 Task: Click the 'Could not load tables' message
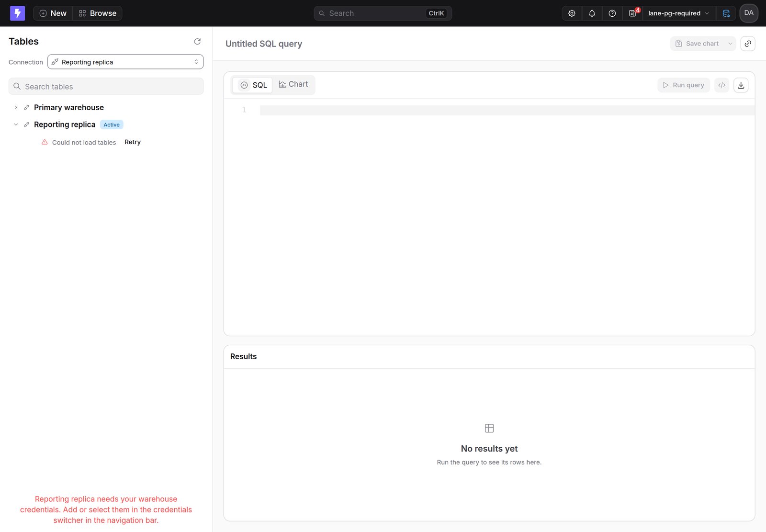84,142
